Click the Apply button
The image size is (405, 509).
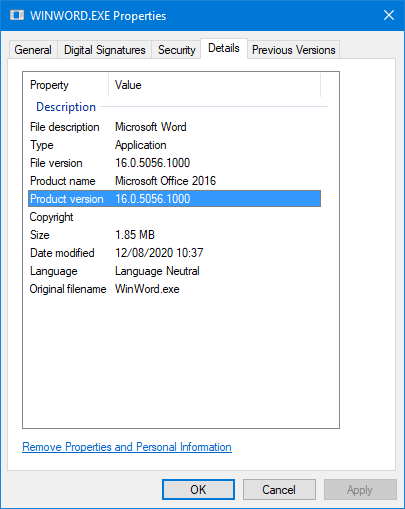360,490
